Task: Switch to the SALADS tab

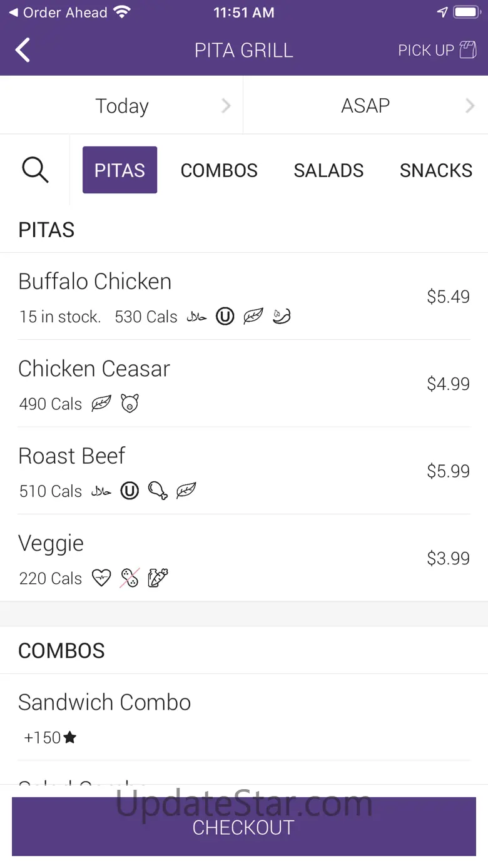Action: click(x=328, y=170)
